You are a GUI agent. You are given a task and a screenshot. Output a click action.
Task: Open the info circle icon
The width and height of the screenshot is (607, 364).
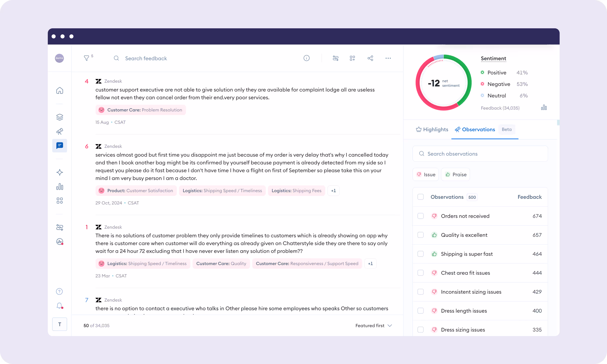coord(307,58)
